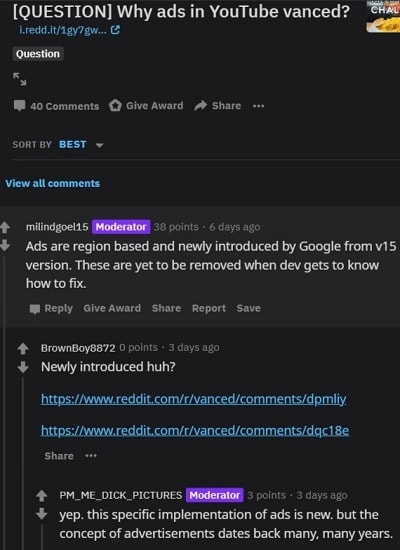Image resolution: width=400 pixels, height=550 pixels.
Task: Open post thumbnail image at top right
Action: click(x=383, y=16)
